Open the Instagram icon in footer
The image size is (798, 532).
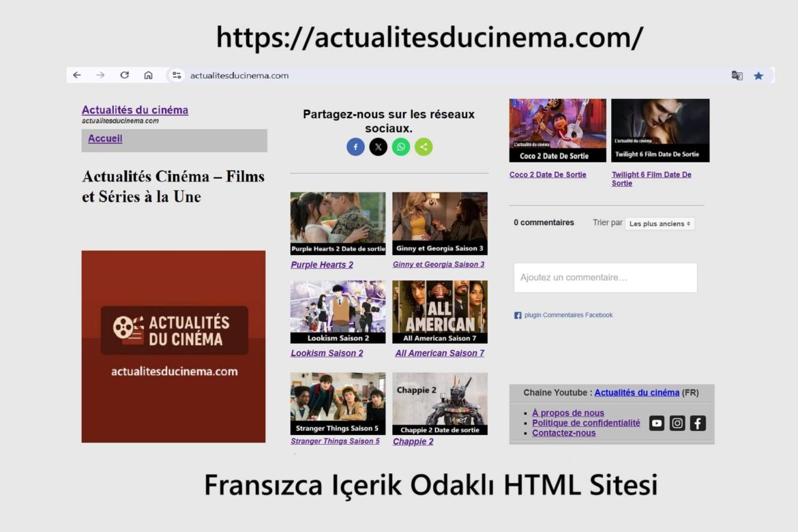677,423
